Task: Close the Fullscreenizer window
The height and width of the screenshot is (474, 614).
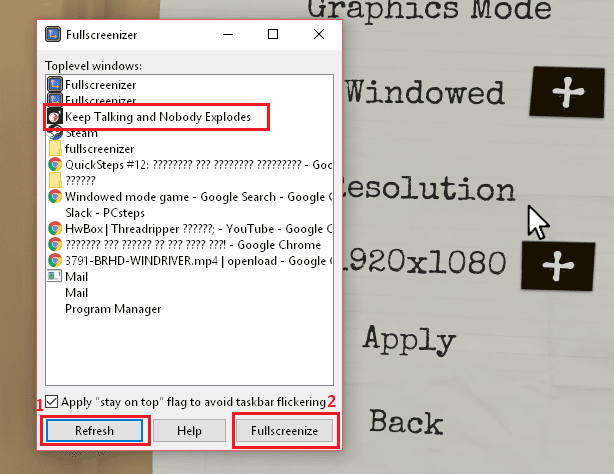Action: click(319, 34)
